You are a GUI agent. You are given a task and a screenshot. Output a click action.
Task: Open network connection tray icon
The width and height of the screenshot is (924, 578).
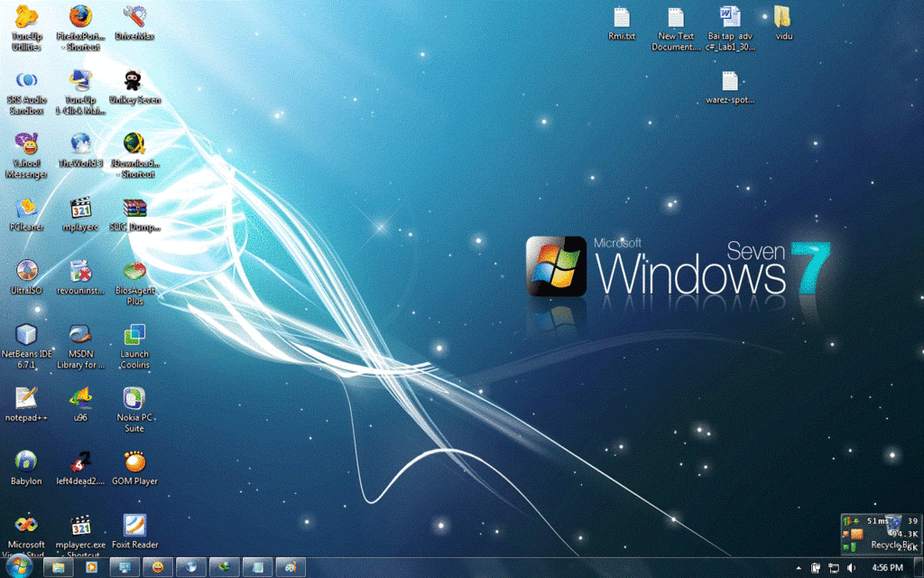(x=833, y=568)
